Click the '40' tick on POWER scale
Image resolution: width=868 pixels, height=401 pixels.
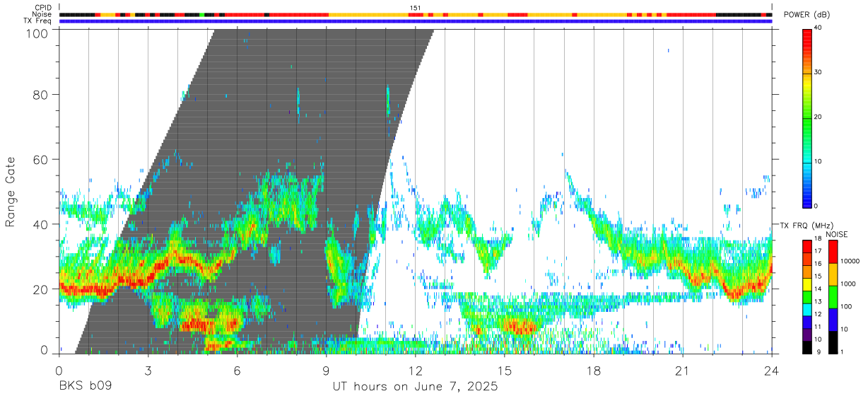click(x=818, y=28)
